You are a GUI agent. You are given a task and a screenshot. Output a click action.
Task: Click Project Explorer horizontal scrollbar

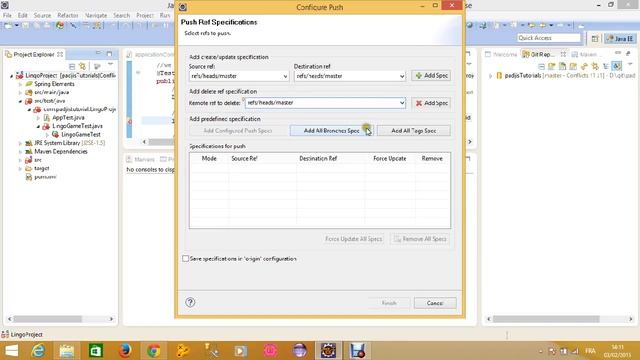coord(48,319)
